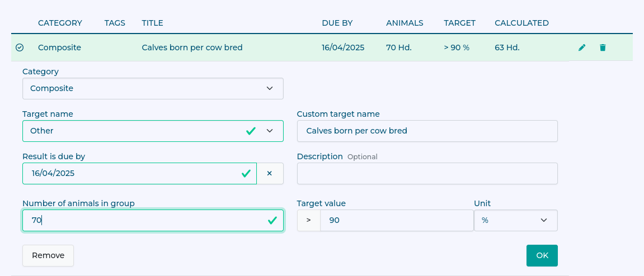The height and width of the screenshot is (276, 644).
Task: Open the Unit dropdown showing %
Action: point(515,220)
